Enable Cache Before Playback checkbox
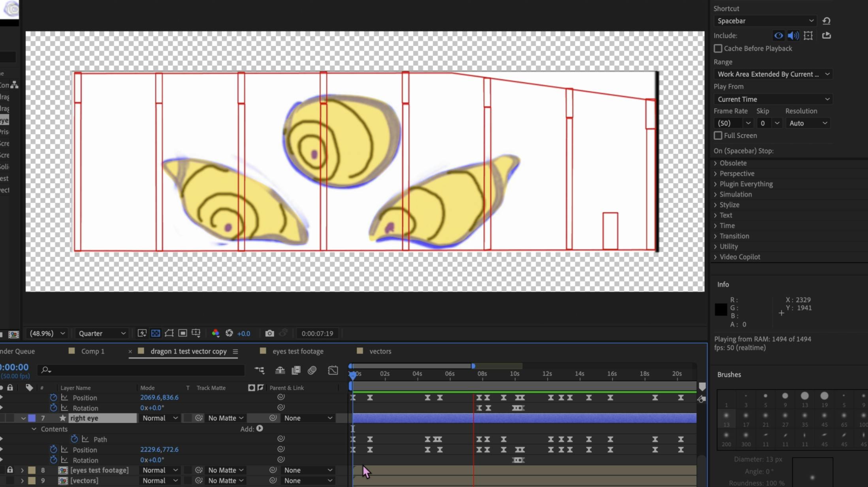Screen dimensions: 868x487 (x=718, y=49)
